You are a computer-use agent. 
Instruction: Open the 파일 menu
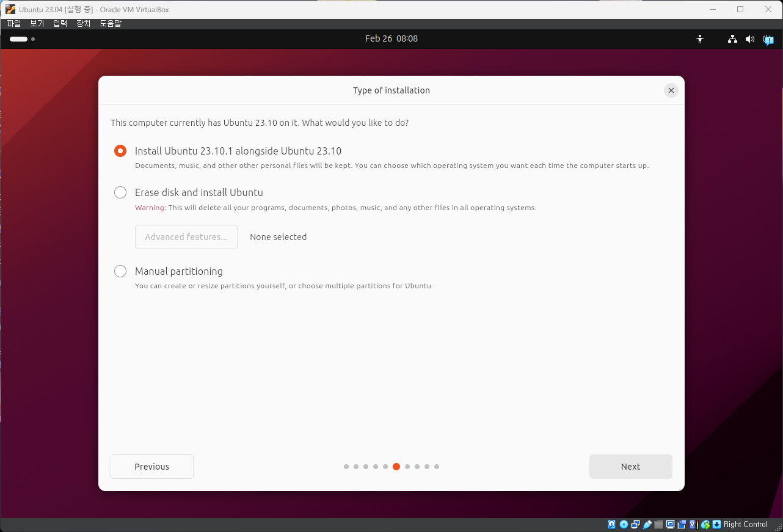(x=14, y=24)
